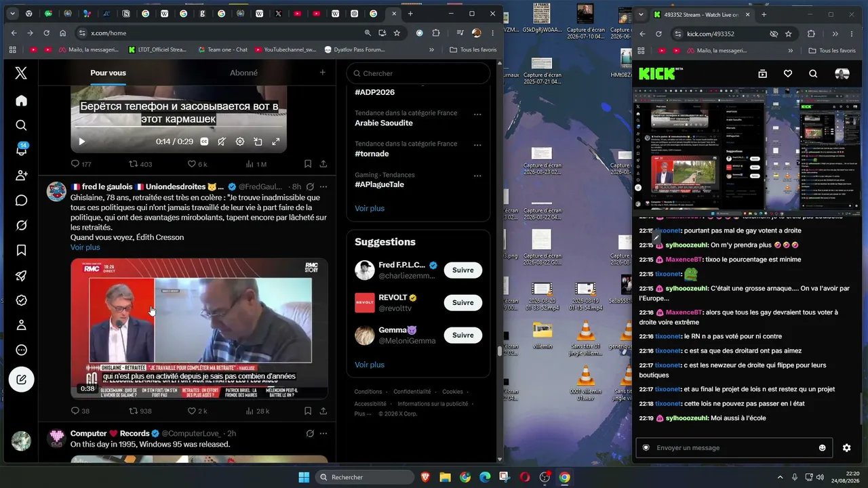The height and width of the screenshot is (488, 868).
Task: Open the rocket icon in X sidebar
Action: 21,275
